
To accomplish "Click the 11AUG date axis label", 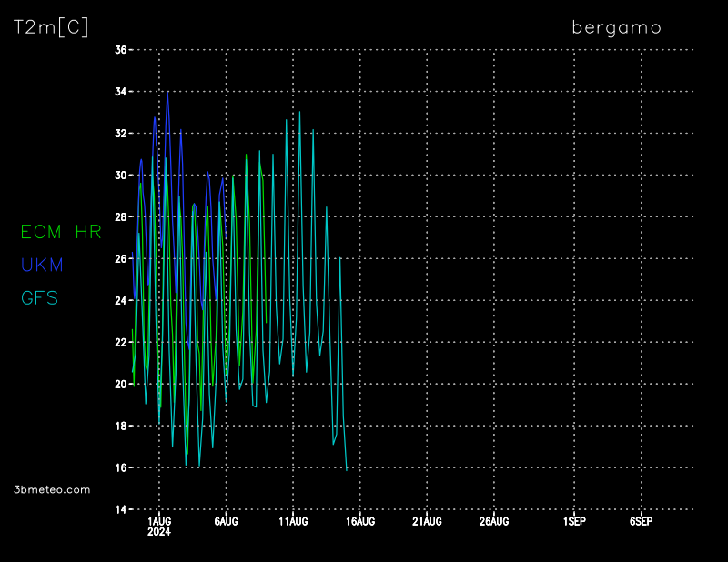I will 293,521.
